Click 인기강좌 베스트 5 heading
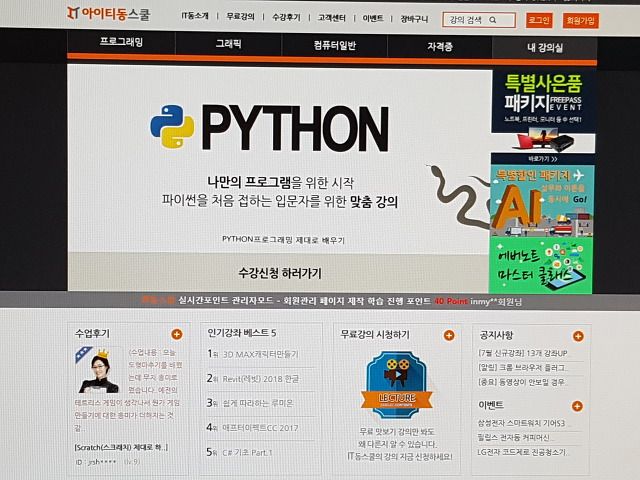The height and width of the screenshot is (480, 640). click(242, 333)
